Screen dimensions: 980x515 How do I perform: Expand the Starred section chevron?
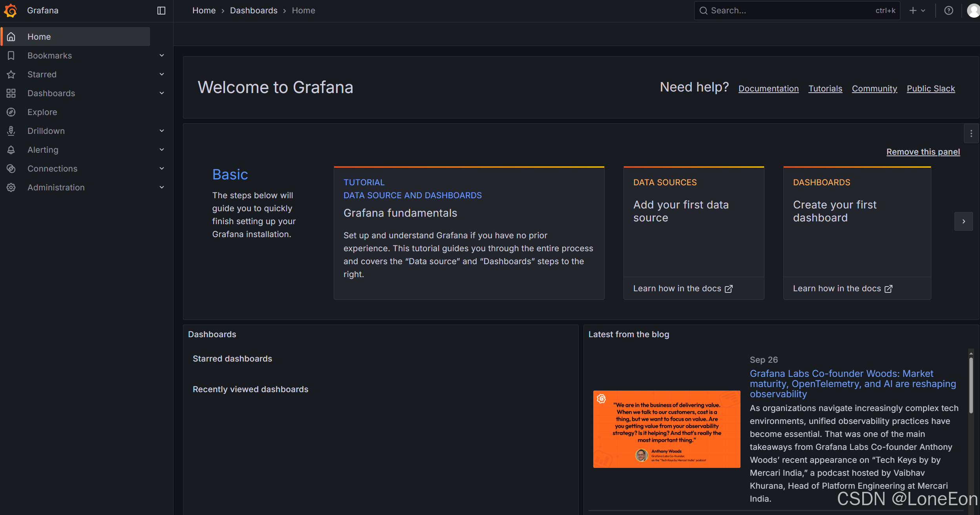[162, 74]
